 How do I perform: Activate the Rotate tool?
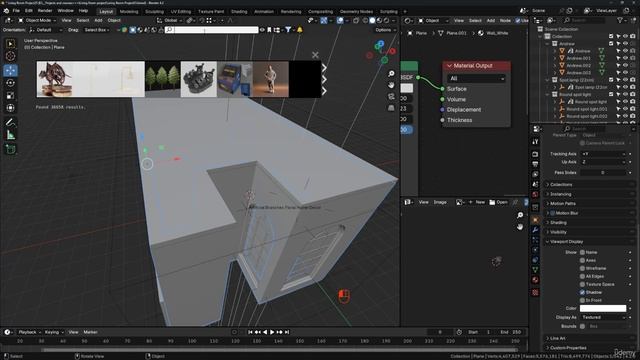coord(11,83)
